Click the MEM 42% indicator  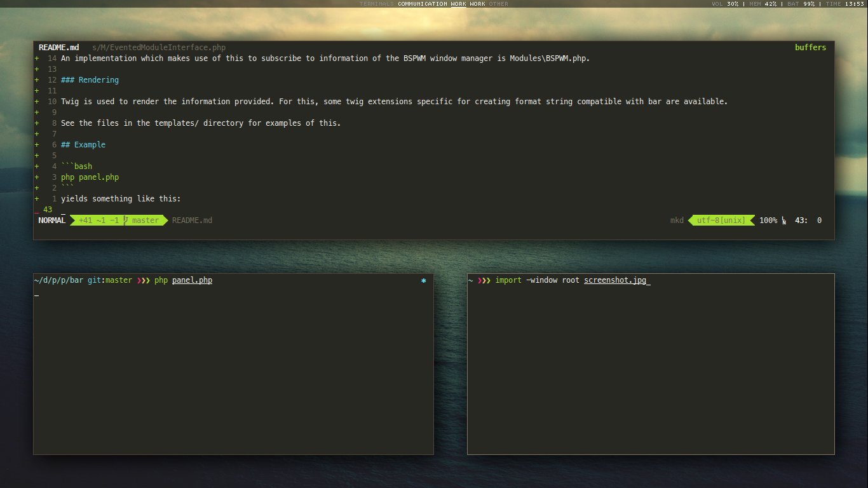point(763,4)
